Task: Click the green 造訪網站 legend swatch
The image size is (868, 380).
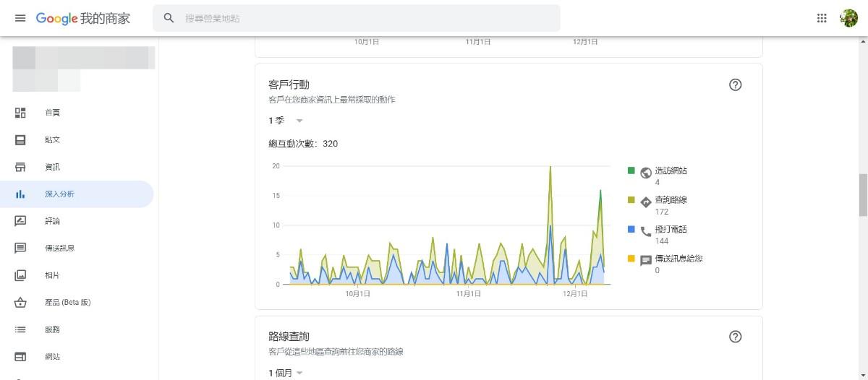Action: tap(631, 171)
